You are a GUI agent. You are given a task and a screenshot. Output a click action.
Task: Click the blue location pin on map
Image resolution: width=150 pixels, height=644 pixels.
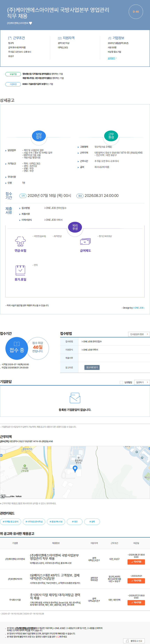point(75,469)
